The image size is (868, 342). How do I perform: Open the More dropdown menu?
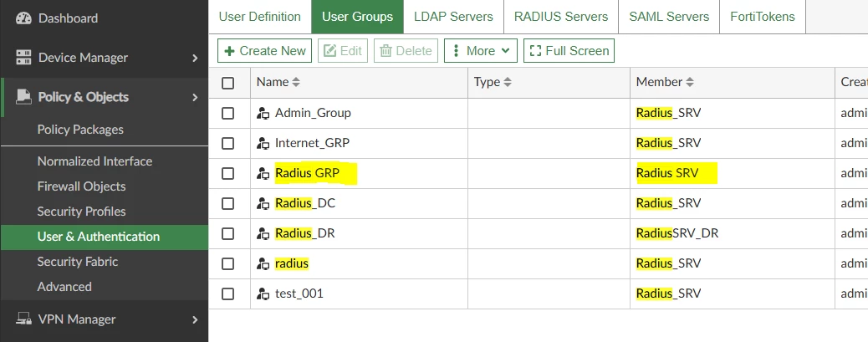pos(481,50)
